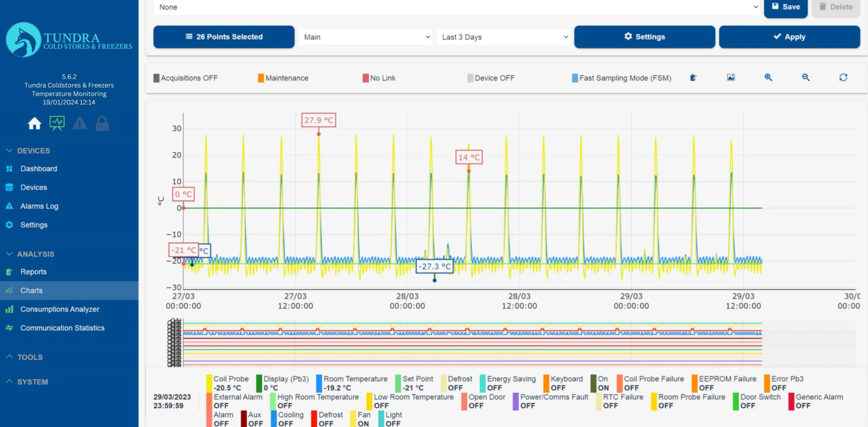Image resolution: width=868 pixels, height=427 pixels.
Task: Zoom out on the chart
Action: coord(806,78)
